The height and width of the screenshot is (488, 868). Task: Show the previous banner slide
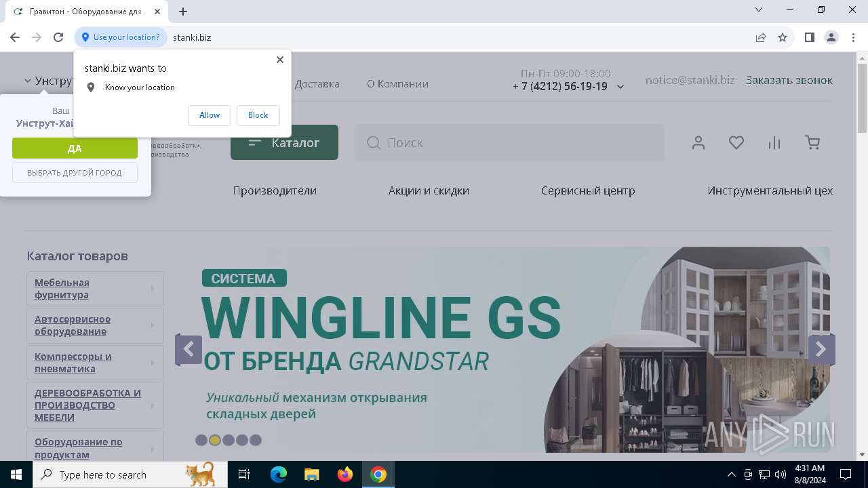[x=189, y=350]
